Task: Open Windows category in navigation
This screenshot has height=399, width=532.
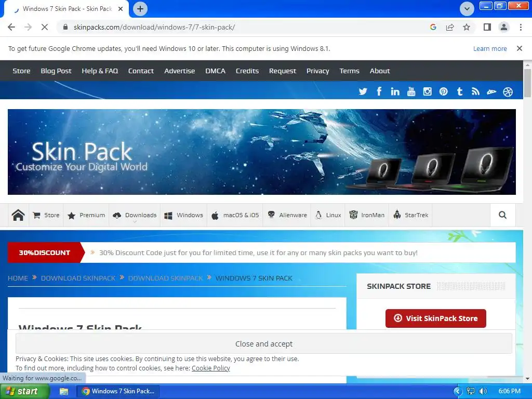Action: pyautogui.click(x=183, y=215)
